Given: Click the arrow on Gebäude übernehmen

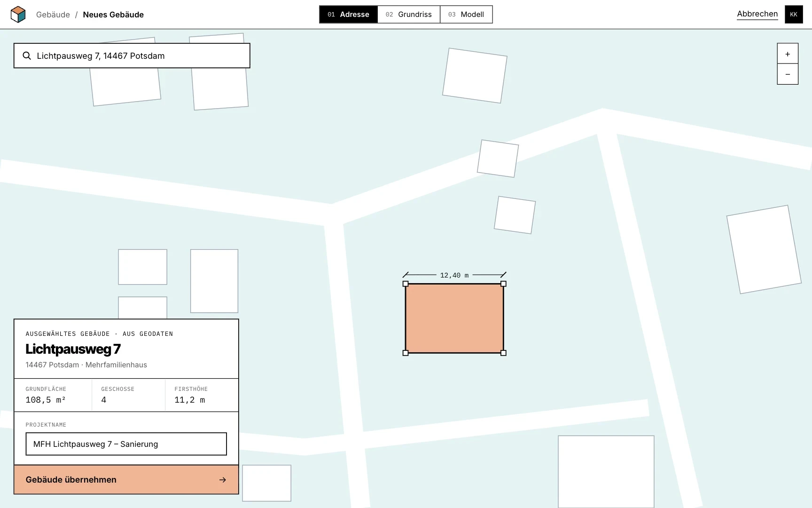Looking at the screenshot, I should tap(223, 480).
